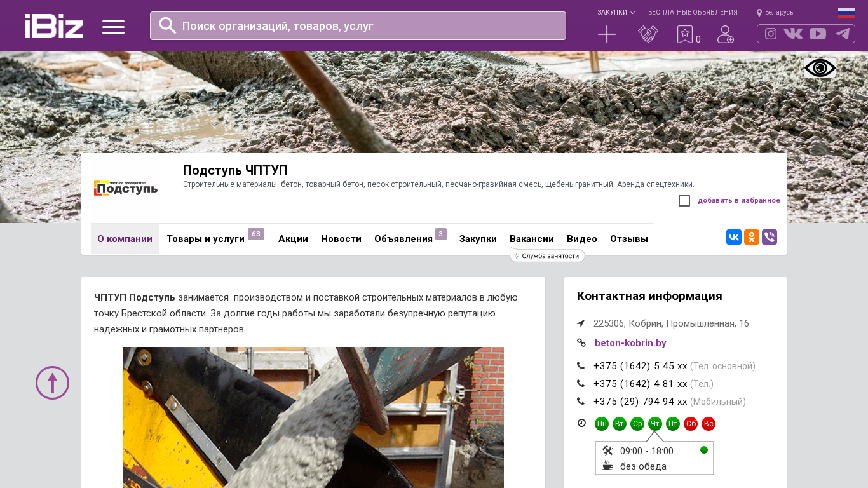Viewport: 868px width, 488px height.
Task: Open the БЕСПЛАТНЫЕ ОБЪЯВЛЕНИЯ link
Action: point(693,12)
